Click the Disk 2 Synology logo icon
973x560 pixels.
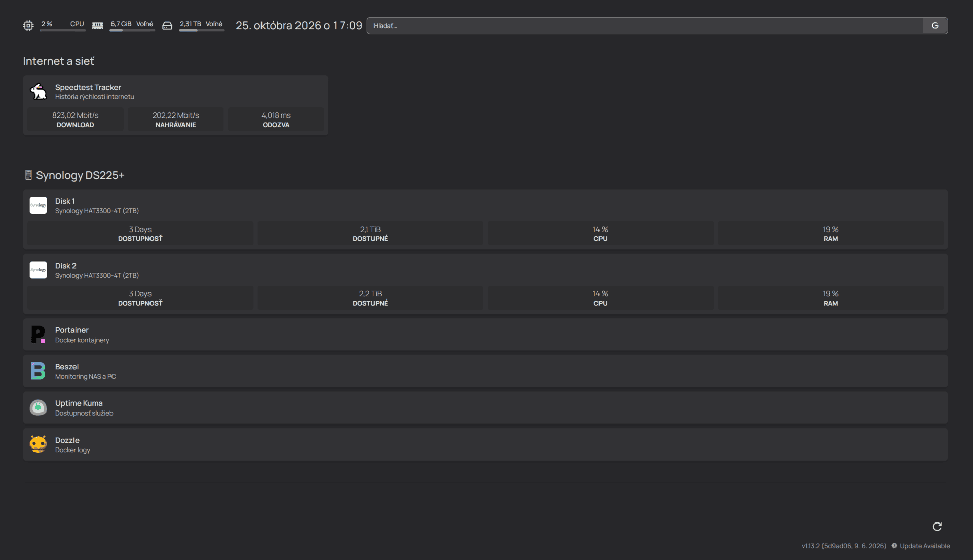tap(39, 270)
